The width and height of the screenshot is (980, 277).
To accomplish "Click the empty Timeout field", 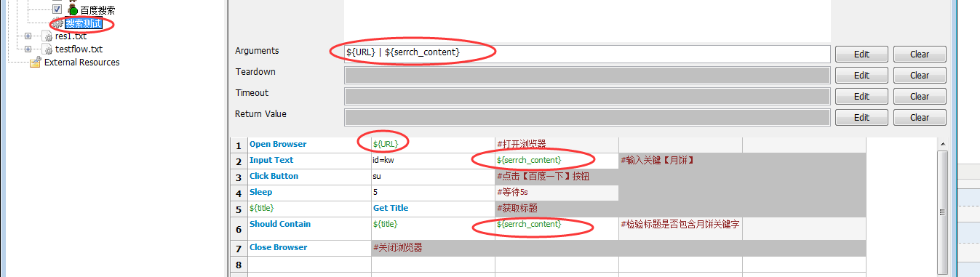I will pos(587,96).
